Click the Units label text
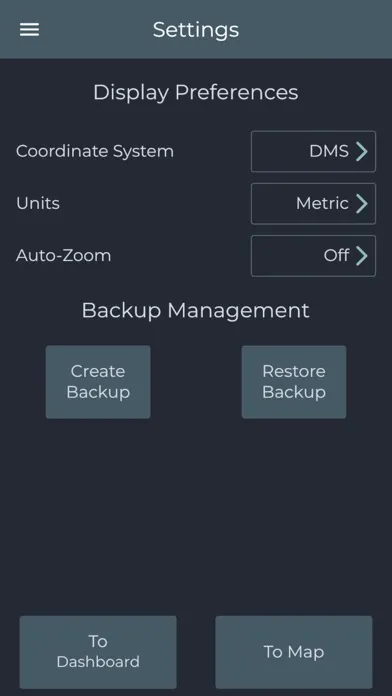This screenshot has width=392, height=696. 38,203
